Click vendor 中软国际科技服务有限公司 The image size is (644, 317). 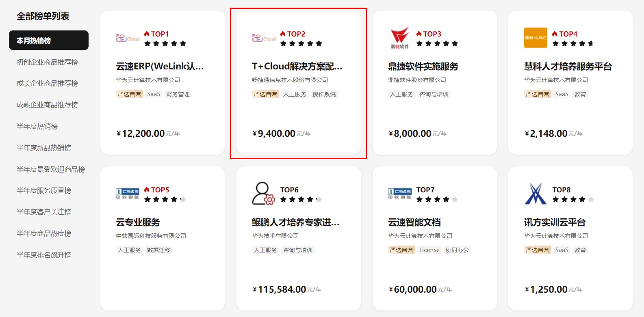[151, 236]
